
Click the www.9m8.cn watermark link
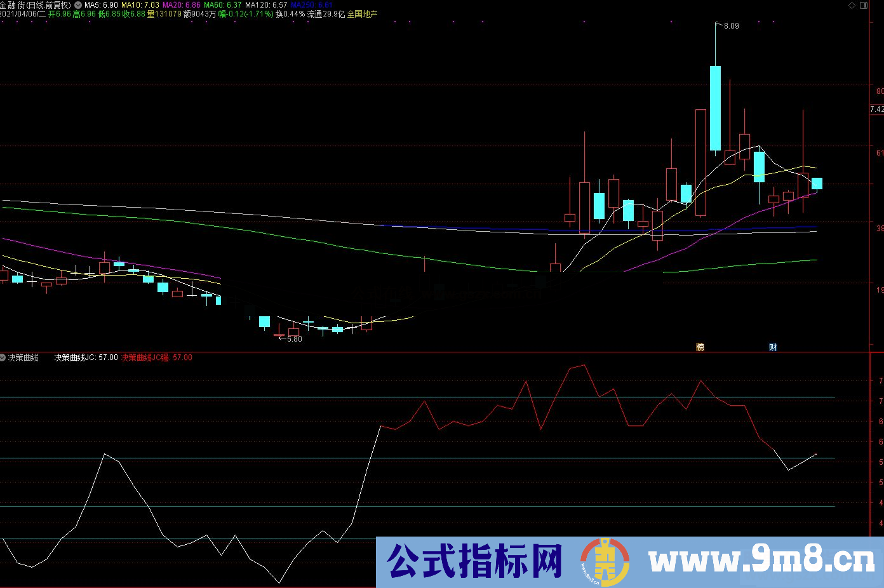(761, 561)
